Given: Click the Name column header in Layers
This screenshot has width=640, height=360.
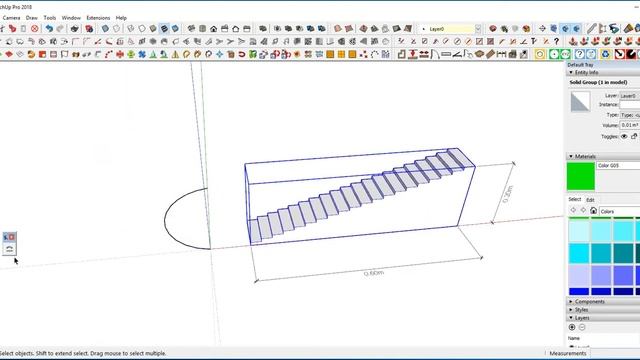Looking at the screenshot, I should coord(574,338).
